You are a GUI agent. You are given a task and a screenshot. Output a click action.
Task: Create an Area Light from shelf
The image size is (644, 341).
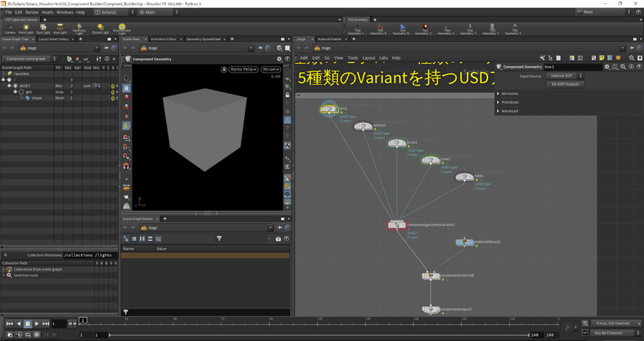(x=60, y=29)
